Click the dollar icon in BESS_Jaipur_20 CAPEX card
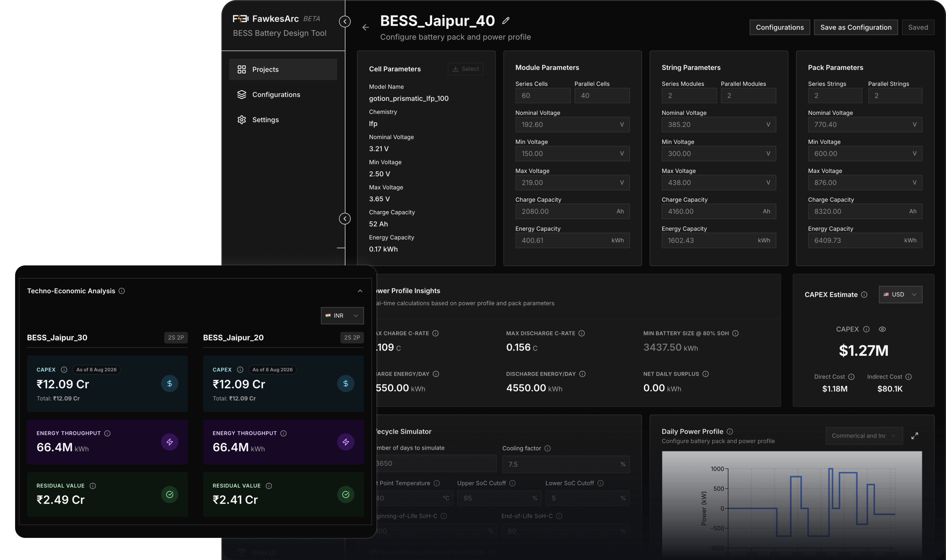This screenshot has height=560, width=946. pyautogui.click(x=346, y=383)
